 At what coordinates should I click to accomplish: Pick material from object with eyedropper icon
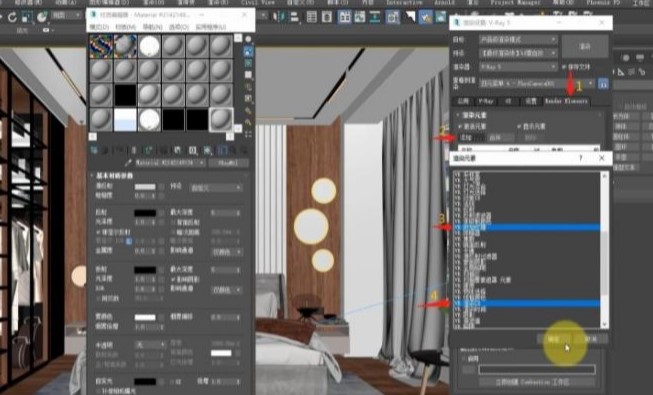pyautogui.click(x=128, y=162)
